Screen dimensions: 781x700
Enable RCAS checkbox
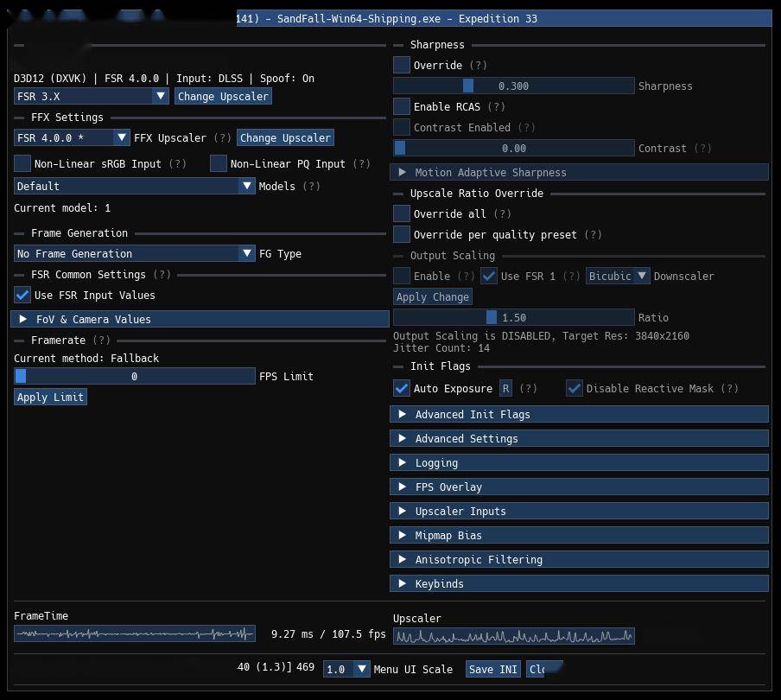[x=402, y=106]
